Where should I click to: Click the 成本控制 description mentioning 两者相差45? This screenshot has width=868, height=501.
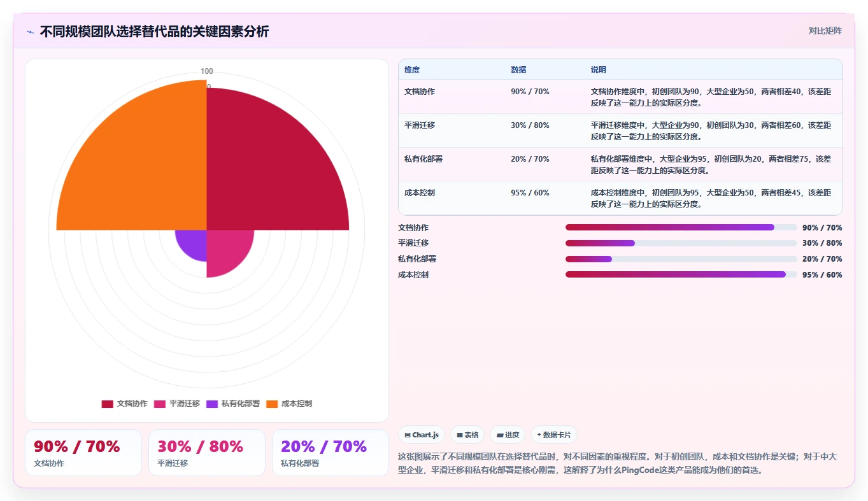(711, 198)
